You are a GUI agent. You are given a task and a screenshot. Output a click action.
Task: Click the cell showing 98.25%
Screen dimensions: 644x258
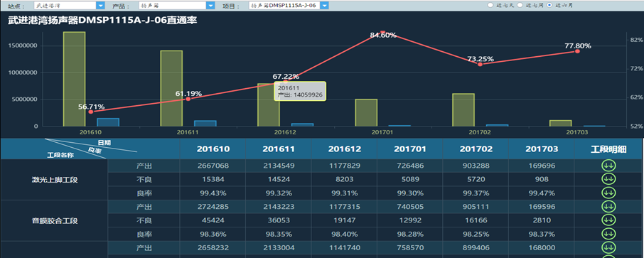pyautogui.click(x=476, y=234)
